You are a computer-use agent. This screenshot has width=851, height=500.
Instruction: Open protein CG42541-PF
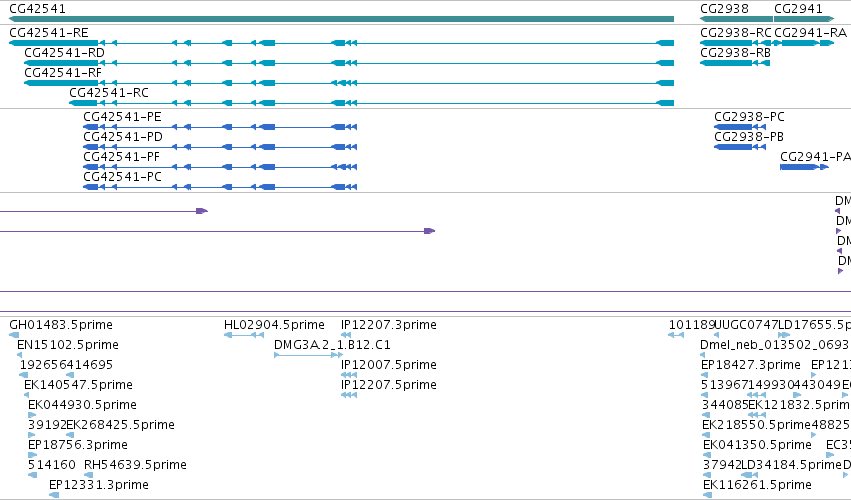[x=122, y=157]
